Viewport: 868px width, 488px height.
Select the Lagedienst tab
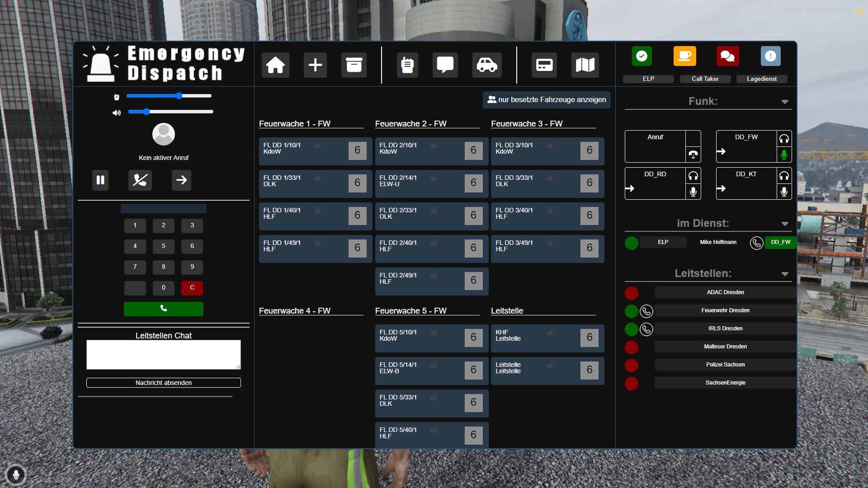761,79
